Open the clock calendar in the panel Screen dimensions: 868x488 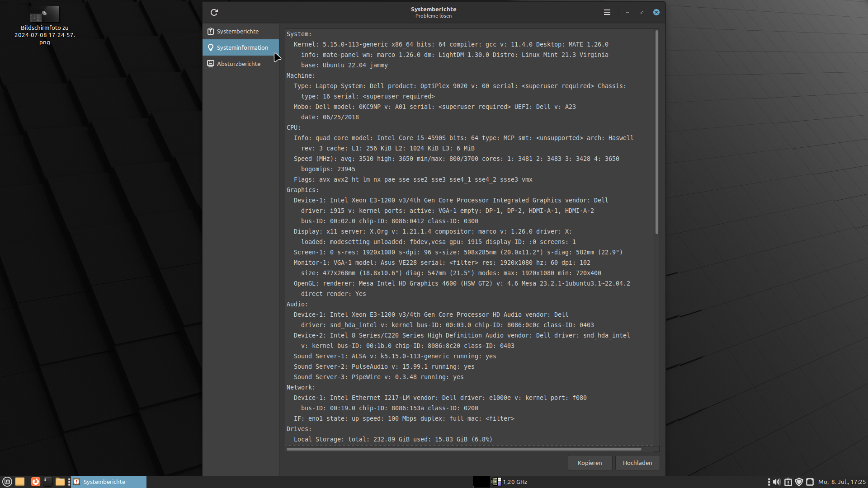(x=841, y=482)
